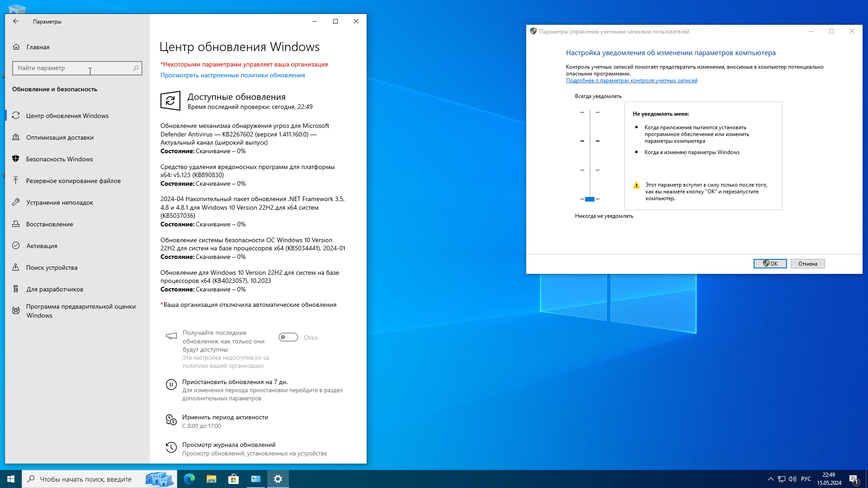Maximize the Settings window
Image resolution: width=868 pixels, height=488 pixels.
(335, 21)
